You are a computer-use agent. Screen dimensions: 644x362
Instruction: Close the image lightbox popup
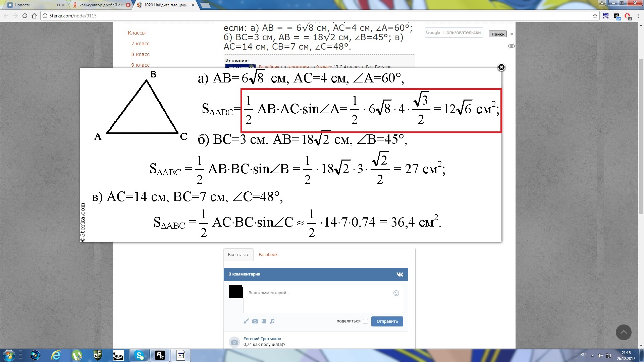[501, 67]
